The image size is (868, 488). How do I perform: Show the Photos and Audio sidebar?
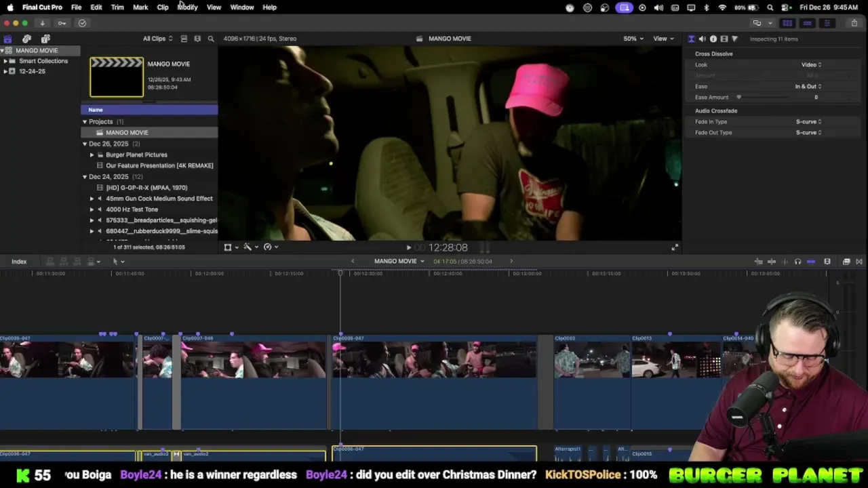(26, 39)
